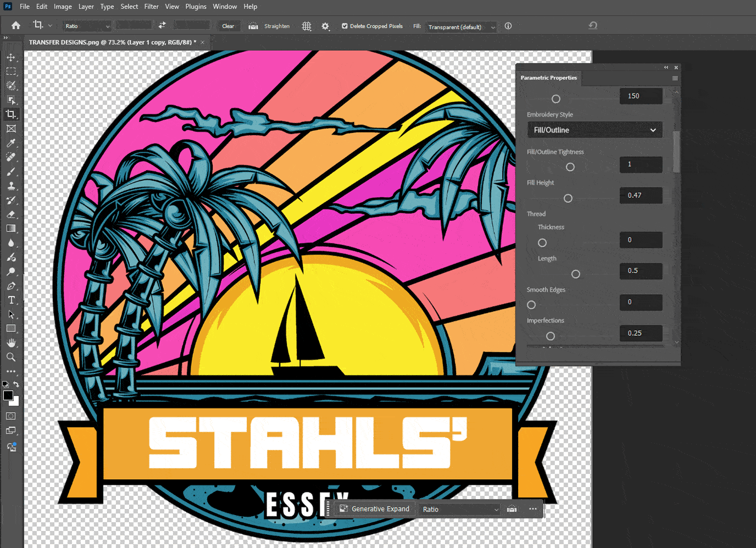
Task: Open the Edit Toolbar three-dots menu
Action: (x=11, y=372)
